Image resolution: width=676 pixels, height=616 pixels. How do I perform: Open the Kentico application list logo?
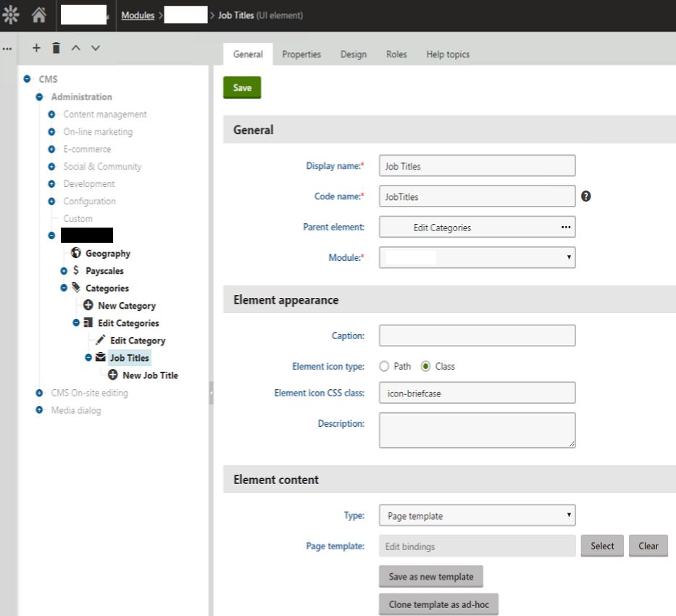(x=10, y=15)
